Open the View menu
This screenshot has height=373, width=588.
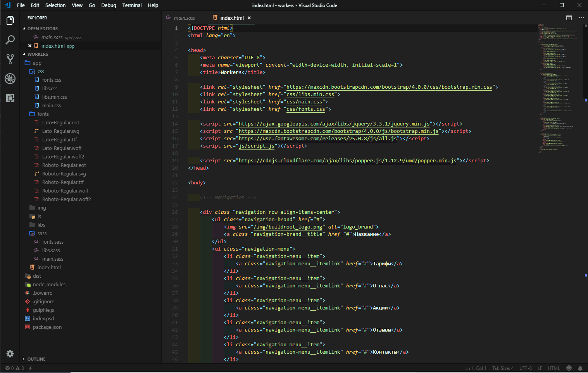tap(77, 5)
